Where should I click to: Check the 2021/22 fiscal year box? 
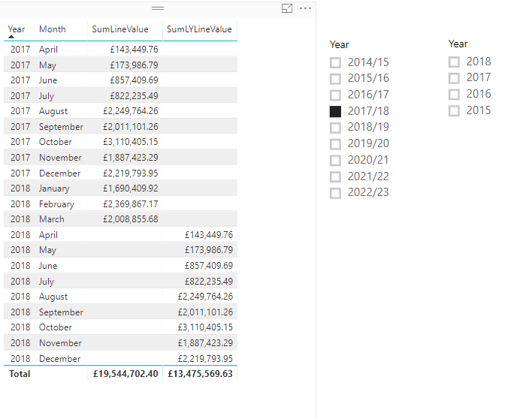coord(335,176)
